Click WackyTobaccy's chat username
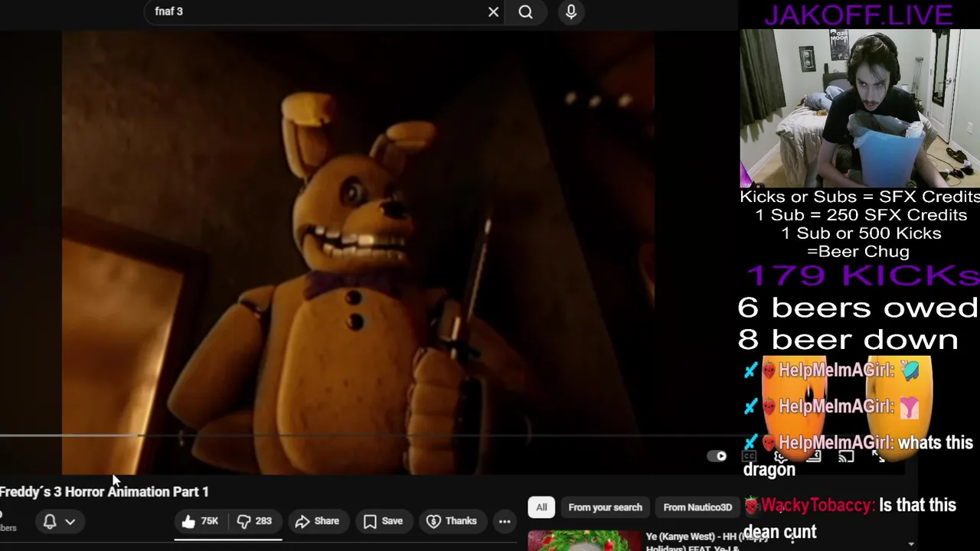 point(818,506)
